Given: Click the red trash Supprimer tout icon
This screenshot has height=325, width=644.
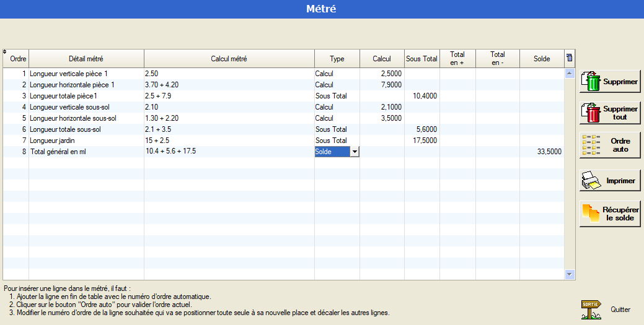Looking at the screenshot, I should click(x=592, y=113).
